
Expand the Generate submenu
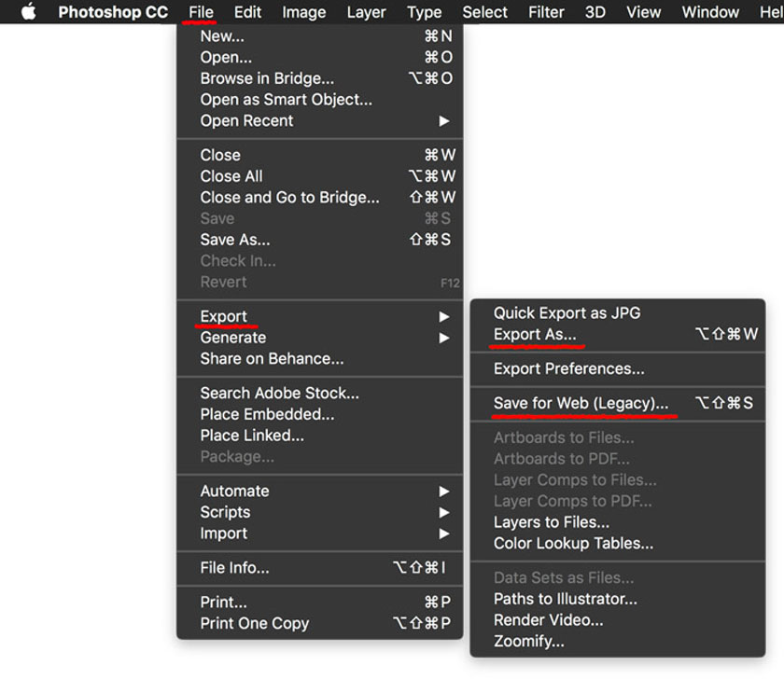(x=320, y=338)
